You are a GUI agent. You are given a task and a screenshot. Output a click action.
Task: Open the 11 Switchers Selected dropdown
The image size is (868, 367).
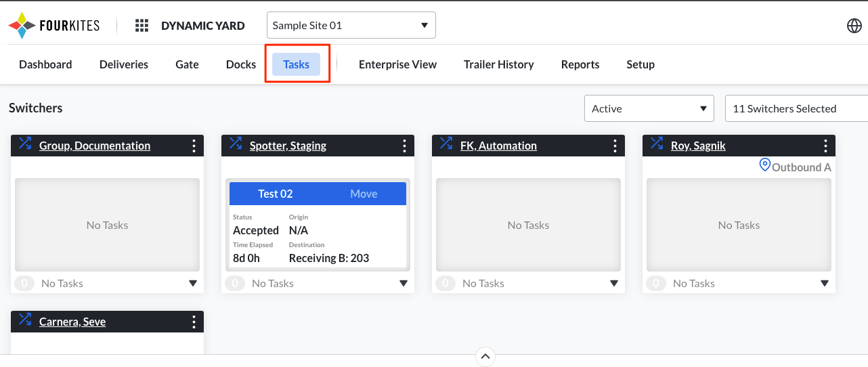point(796,108)
